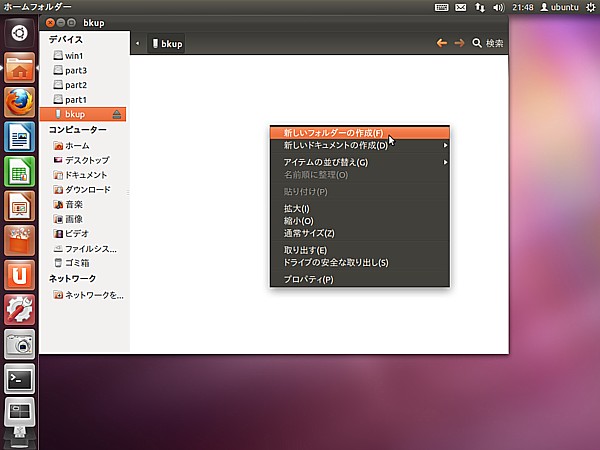Choose ドライブの安全な取り出し(S) menu entry
Image resolution: width=600 pixels, height=450 pixels.
(x=360, y=262)
